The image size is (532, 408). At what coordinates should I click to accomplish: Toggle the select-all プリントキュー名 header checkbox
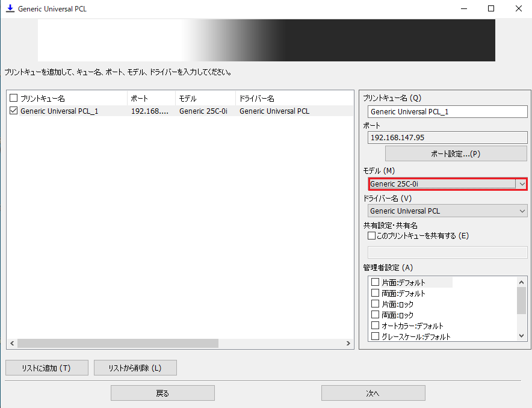(x=14, y=99)
